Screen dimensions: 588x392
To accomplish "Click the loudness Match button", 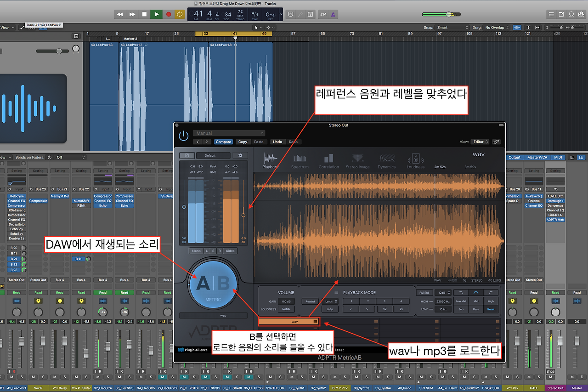I will pos(287,309).
